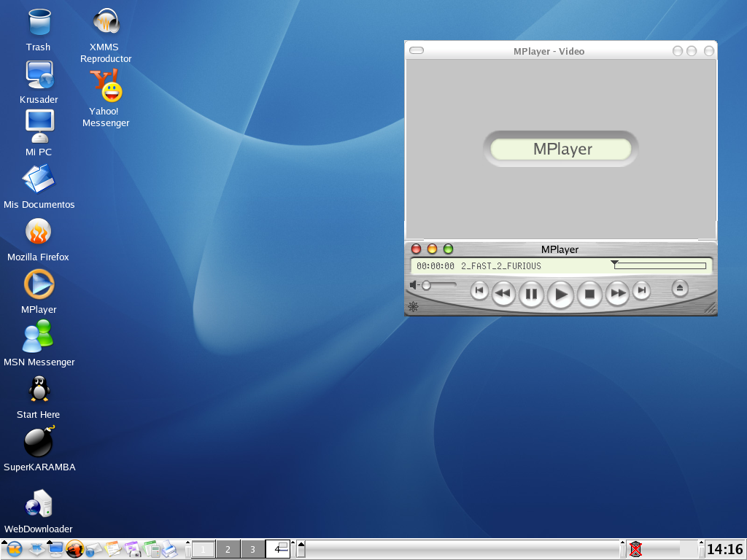The height and width of the screenshot is (560, 747).
Task: Click the snowflake icon in MPlayer corner
Action: (413, 307)
